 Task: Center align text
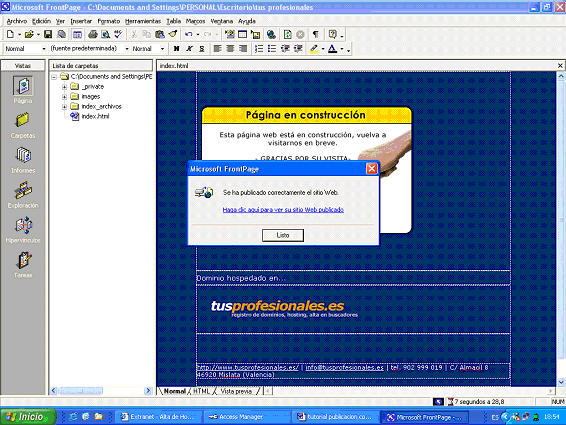click(230, 48)
